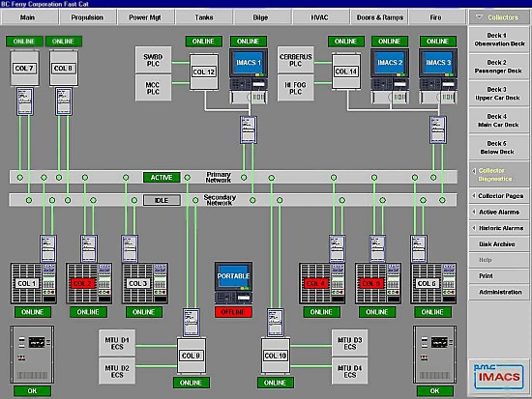Click the SWBD PLC box
Screen dimensions: 532x399
click(153, 60)
